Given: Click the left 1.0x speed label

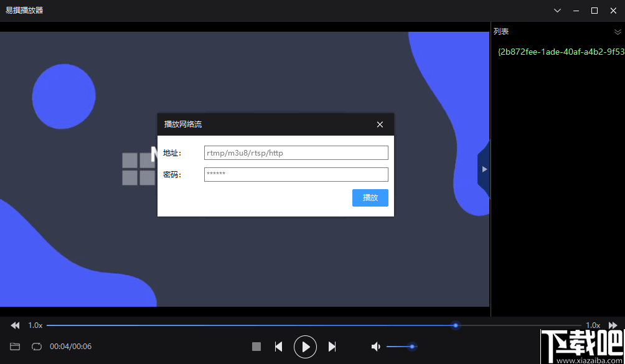Looking at the screenshot, I should click(x=35, y=325).
